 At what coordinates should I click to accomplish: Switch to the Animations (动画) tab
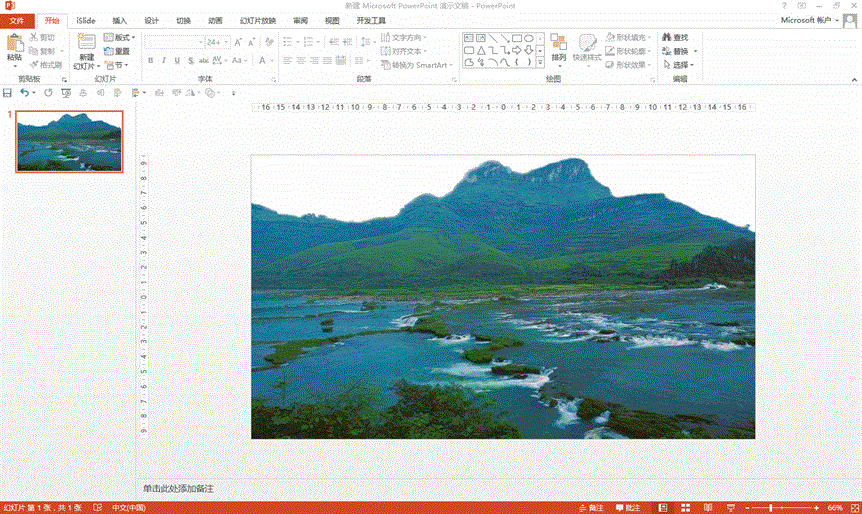[215, 20]
